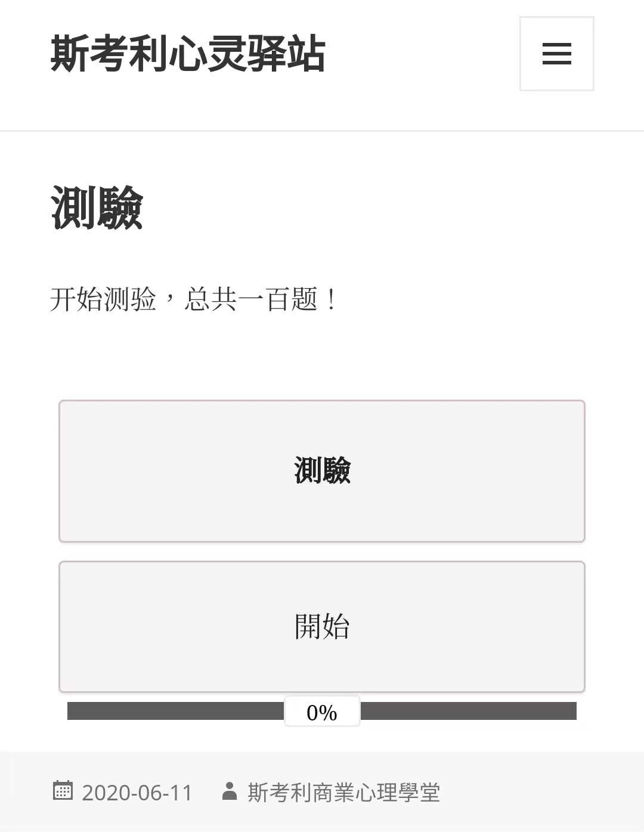Click the 开始测验 words in the intro sentence
The height and width of the screenshot is (832, 644).
pyautogui.click(x=103, y=299)
